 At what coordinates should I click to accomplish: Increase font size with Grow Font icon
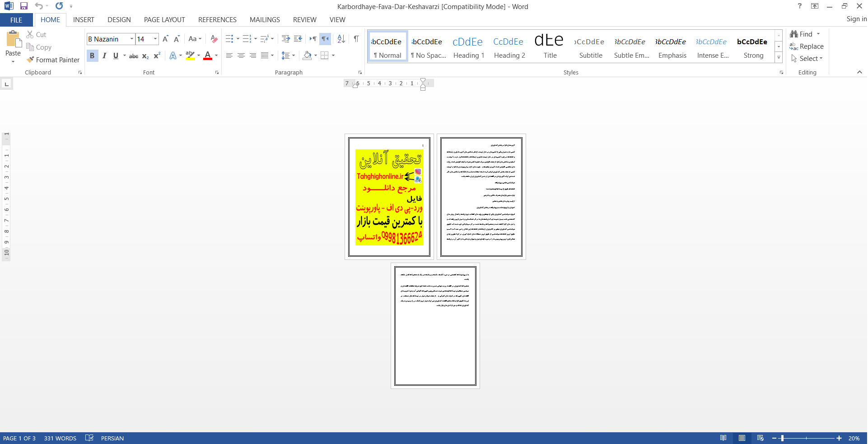[x=165, y=39]
